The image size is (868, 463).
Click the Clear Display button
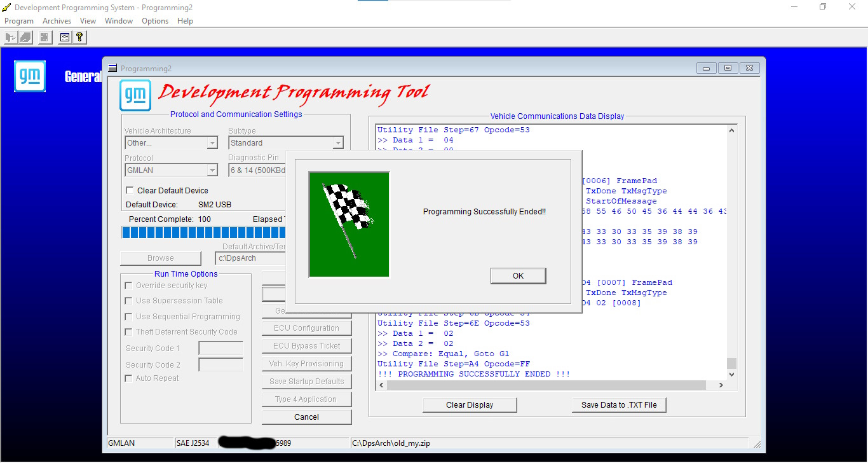470,404
